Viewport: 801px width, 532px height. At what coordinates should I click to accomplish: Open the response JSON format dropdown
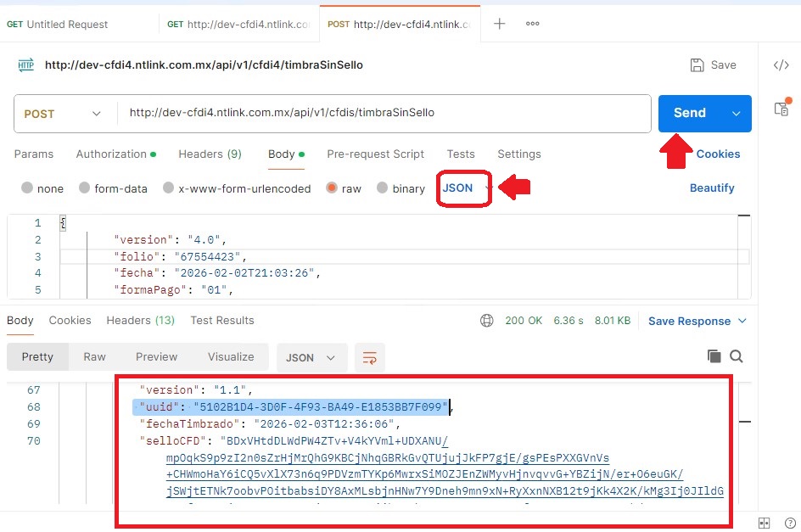(x=311, y=357)
